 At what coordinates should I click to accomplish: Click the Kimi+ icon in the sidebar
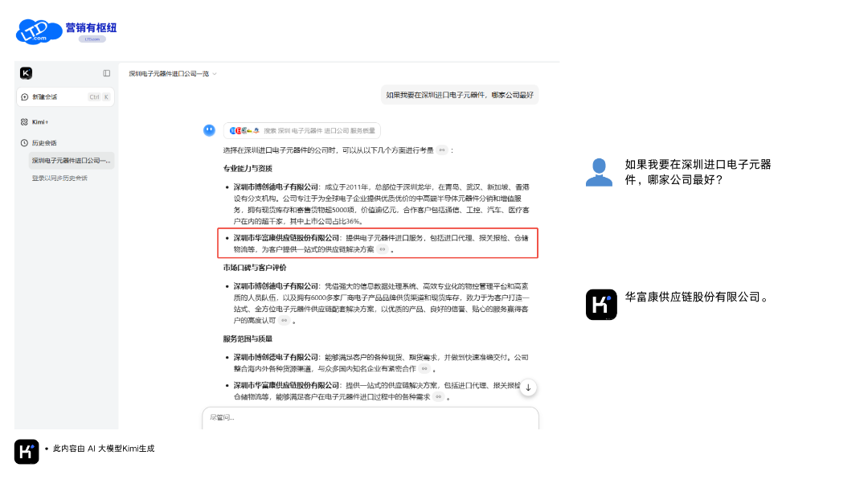pyautogui.click(x=24, y=122)
